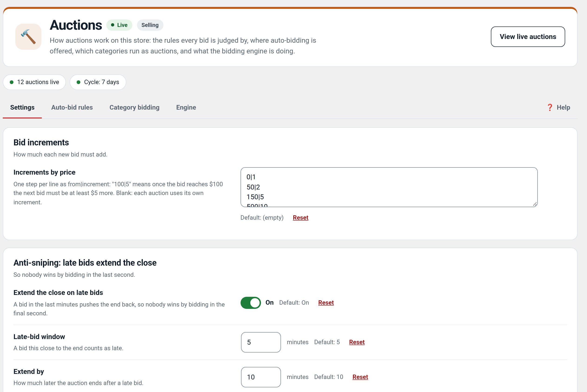The height and width of the screenshot is (392, 587).
Task: Reset the Extend the close toggle
Action: pos(326,303)
